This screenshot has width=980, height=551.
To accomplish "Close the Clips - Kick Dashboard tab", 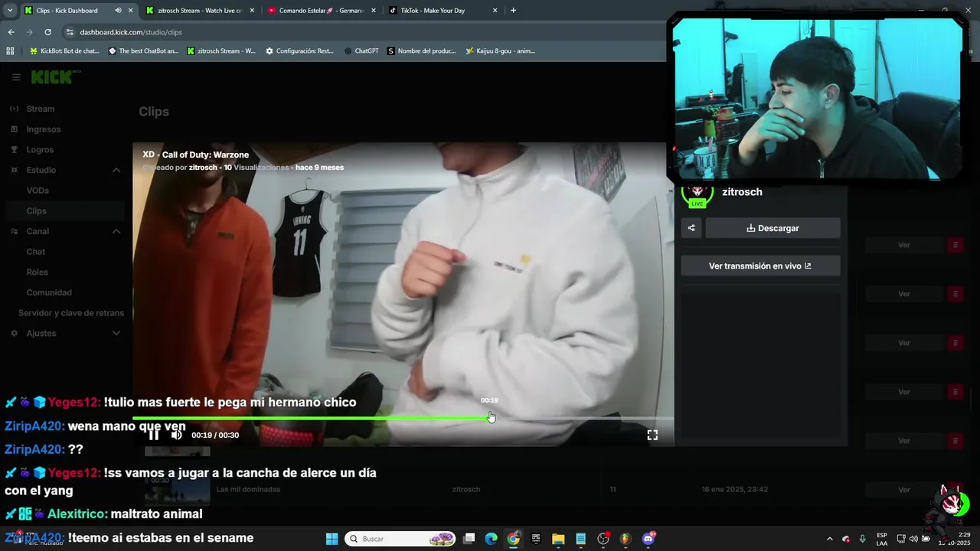I will [130, 11].
